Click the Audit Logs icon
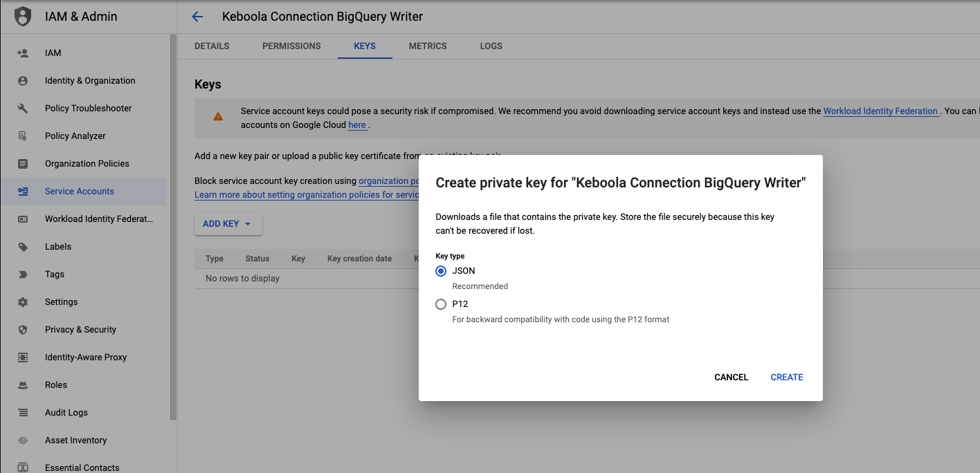This screenshot has width=980, height=473. point(23,412)
